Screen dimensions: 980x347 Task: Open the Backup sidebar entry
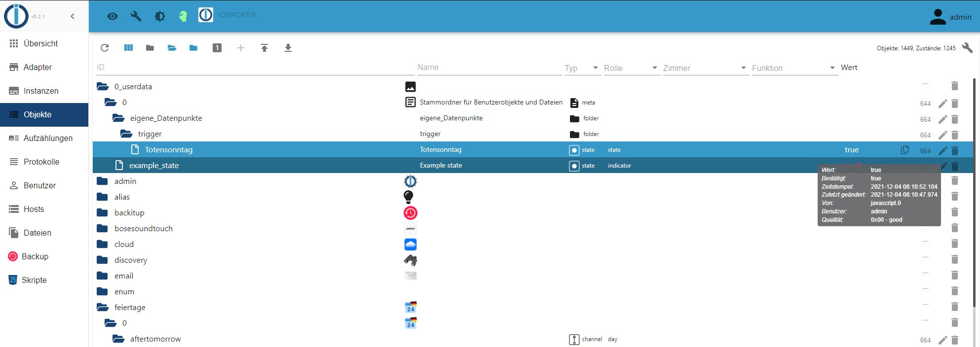pos(44,256)
